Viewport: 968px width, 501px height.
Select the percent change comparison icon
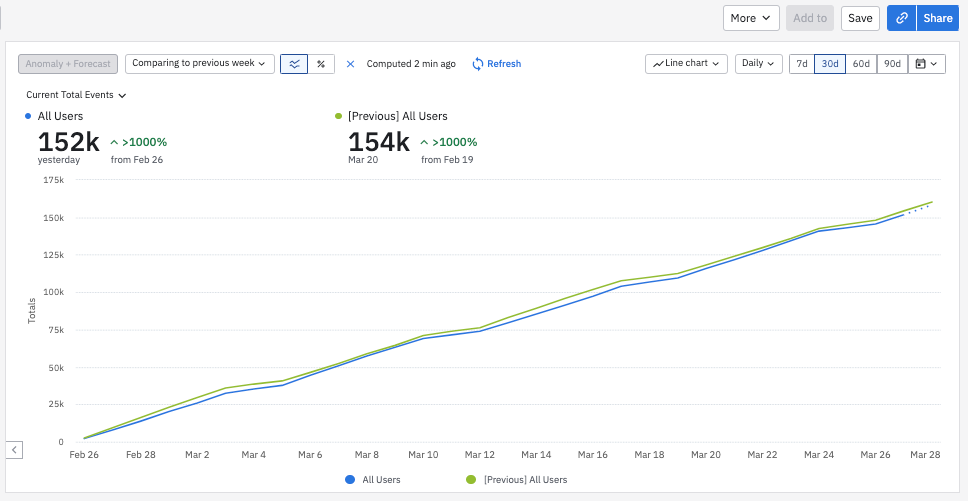(320, 63)
